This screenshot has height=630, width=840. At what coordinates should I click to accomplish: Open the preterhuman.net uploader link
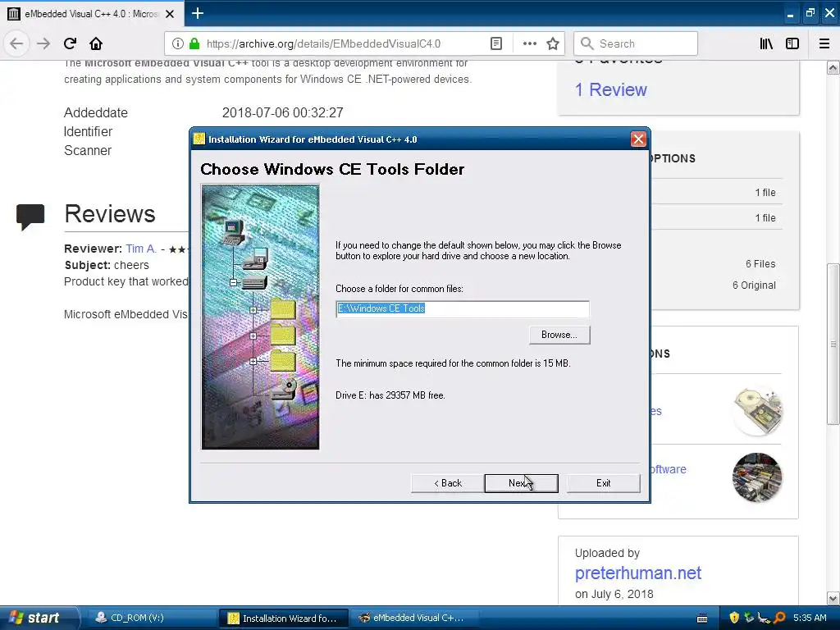point(637,573)
